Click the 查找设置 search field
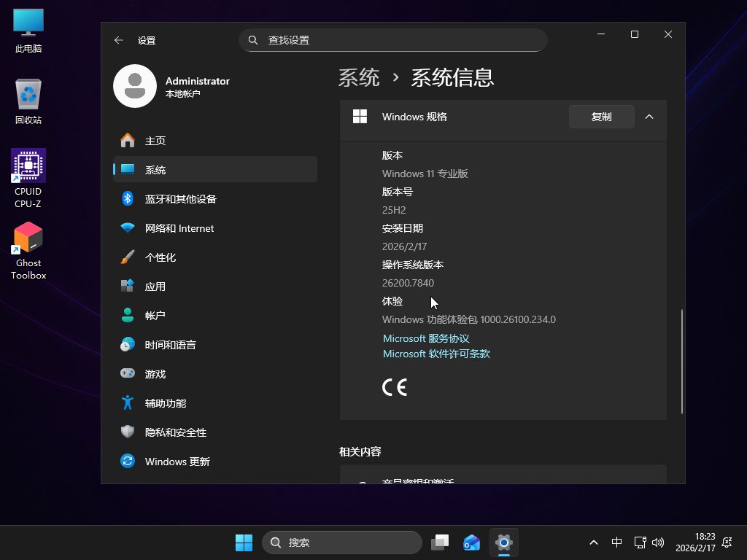The width and height of the screenshot is (747, 560). pyautogui.click(x=394, y=40)
